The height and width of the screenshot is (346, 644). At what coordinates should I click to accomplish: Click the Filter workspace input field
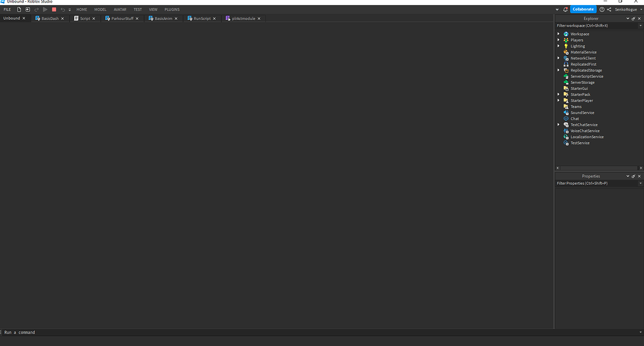point(596,26)
